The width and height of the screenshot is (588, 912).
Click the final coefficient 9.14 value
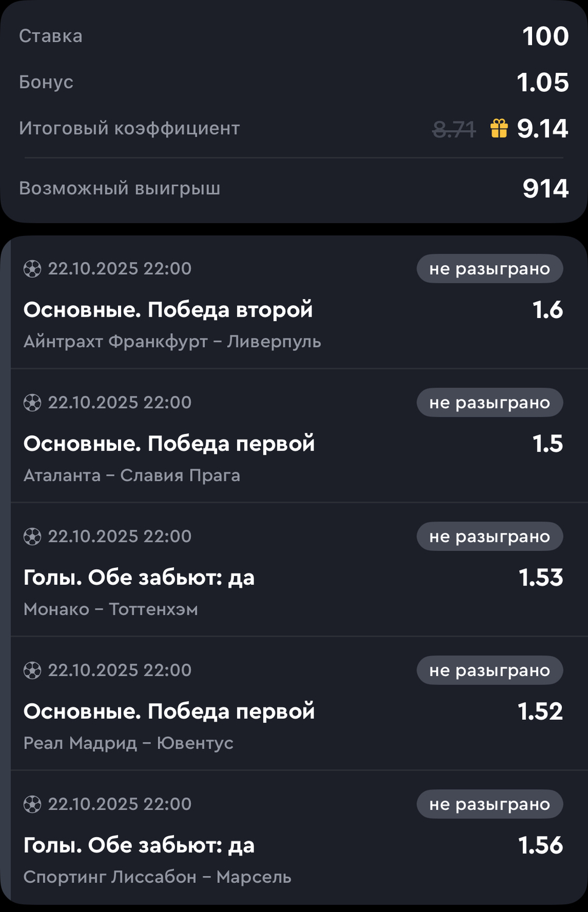(x=542, y=128)
